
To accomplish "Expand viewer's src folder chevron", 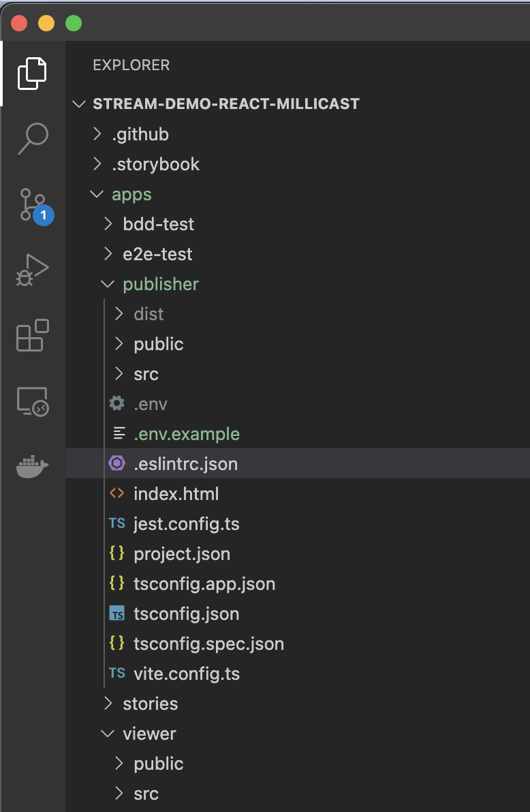I will pyautogui.click(x=119, y=794).
